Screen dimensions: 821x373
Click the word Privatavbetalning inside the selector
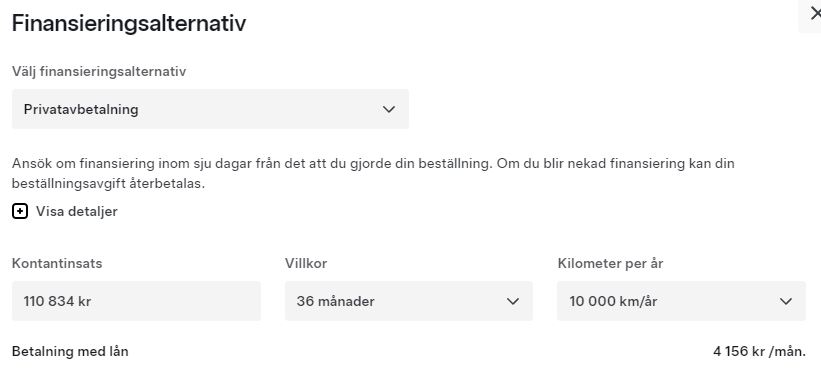click(81, 109)
